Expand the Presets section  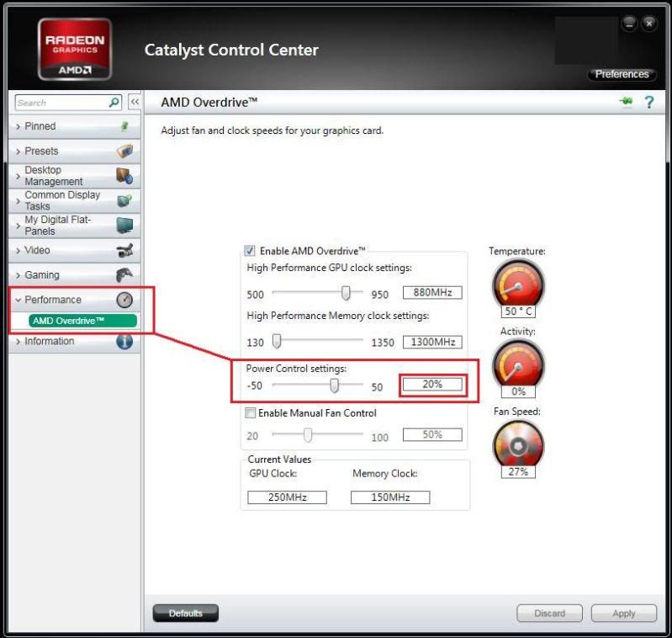click(74, 151)
